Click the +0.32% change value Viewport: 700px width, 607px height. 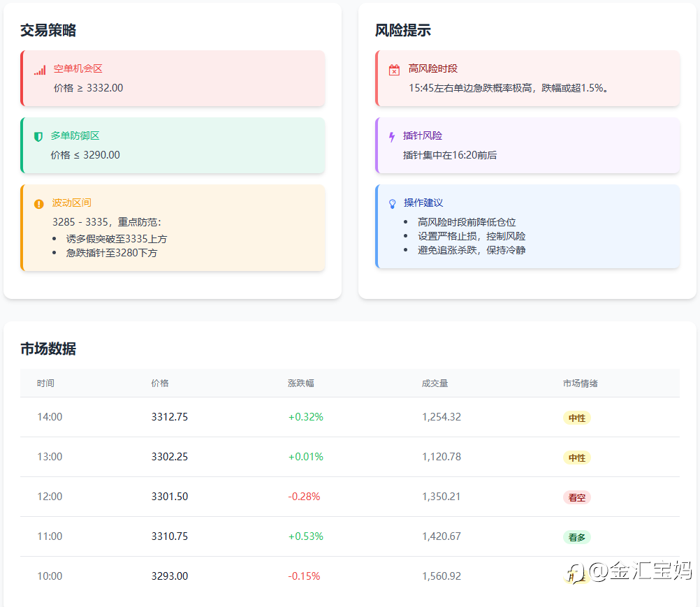(x=306, y=417)
